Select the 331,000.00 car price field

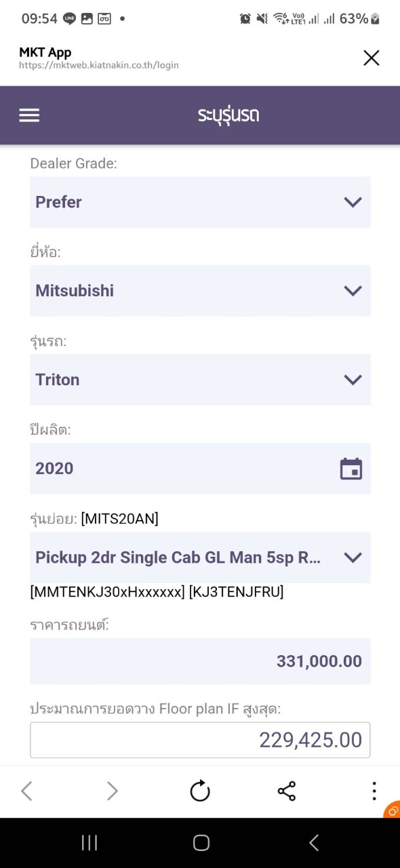point(200,661)
